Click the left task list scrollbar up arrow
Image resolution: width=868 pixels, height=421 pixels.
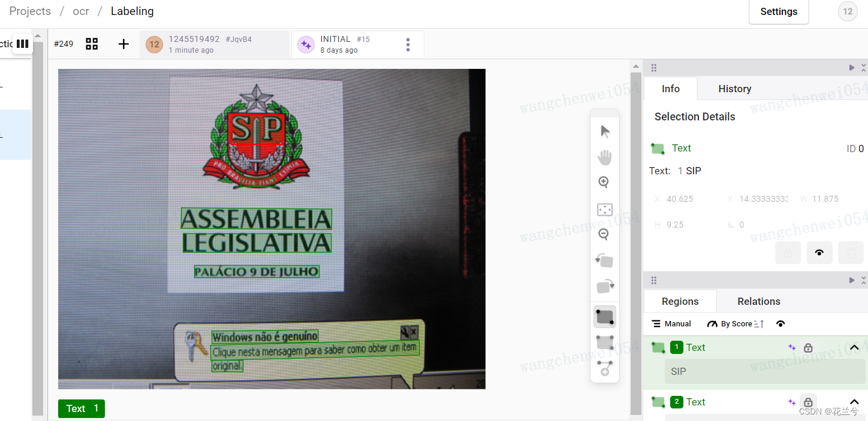38,36
